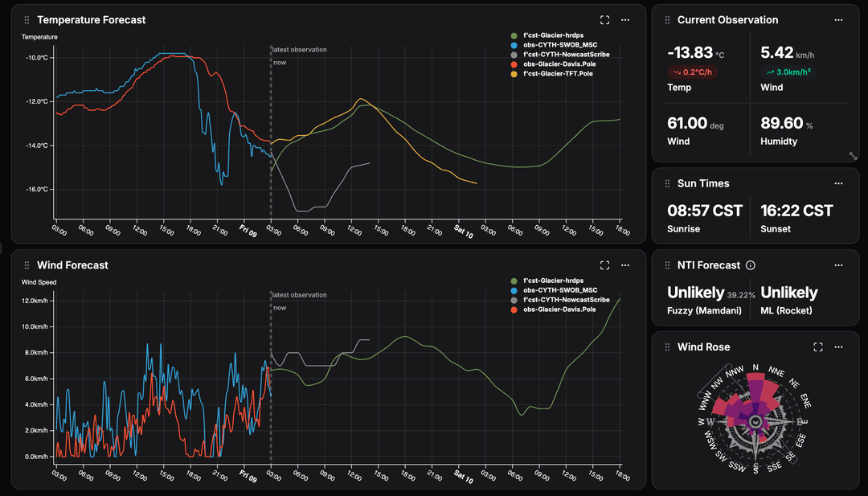Click the 3.0km/h² wind trend badge
The width and height of the screenshot is (868, 496).
coord(788,72)
